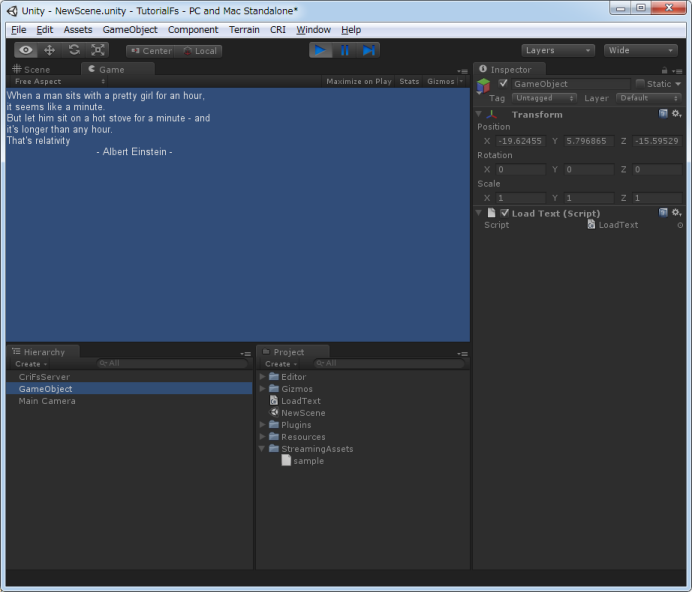This screenshot has height=592, width=692.
Task: Expand the StreamingAssets folder
Action: (x=262, y=449)
